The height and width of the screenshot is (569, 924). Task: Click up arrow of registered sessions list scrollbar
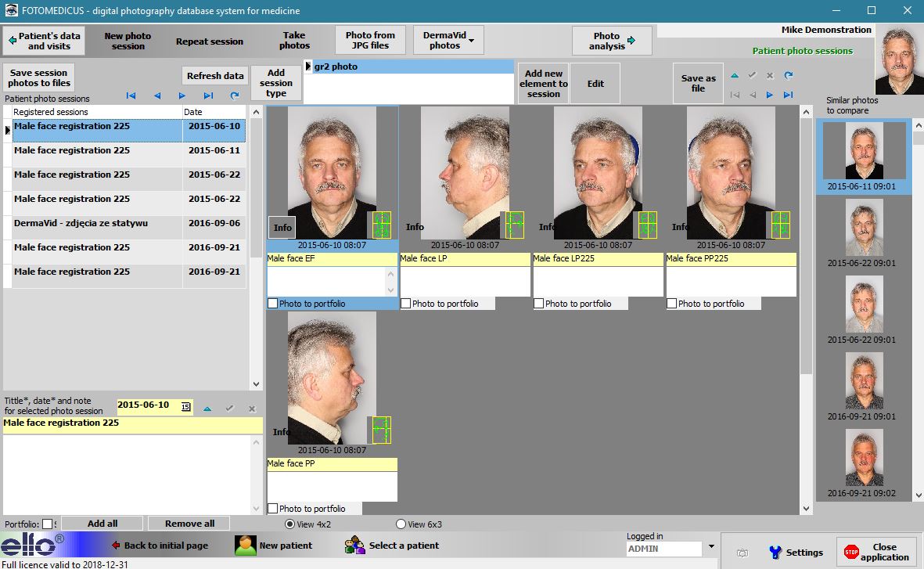[256, 111]
